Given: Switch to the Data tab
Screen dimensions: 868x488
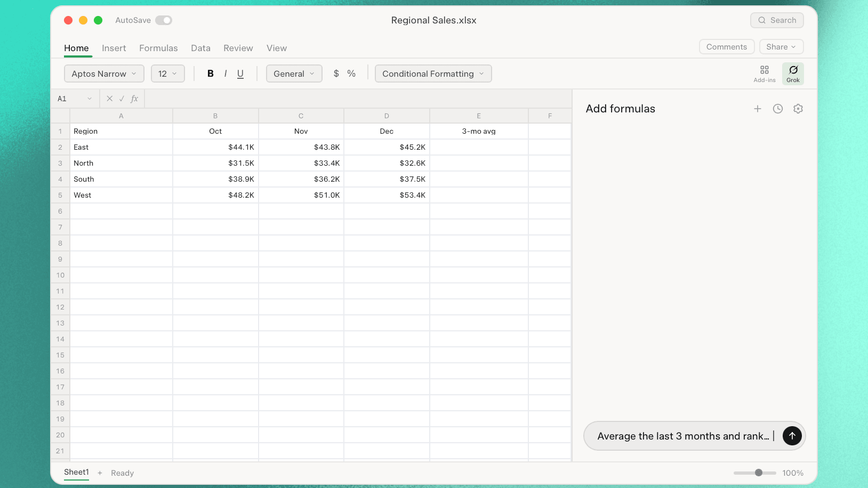Looking at the screenshot, I should pyautogui.click(x=200, y=48).
